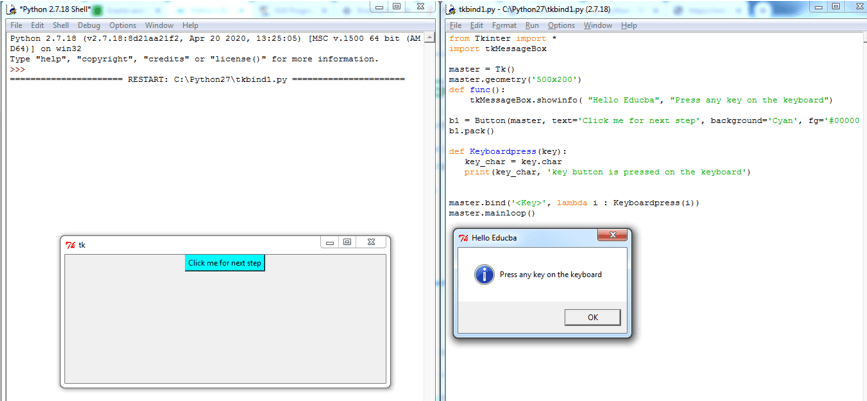The height and width of the screenshot is (401, 867).
Task: Click the 'master.mainloop()' code line
Action: point(492,213)
